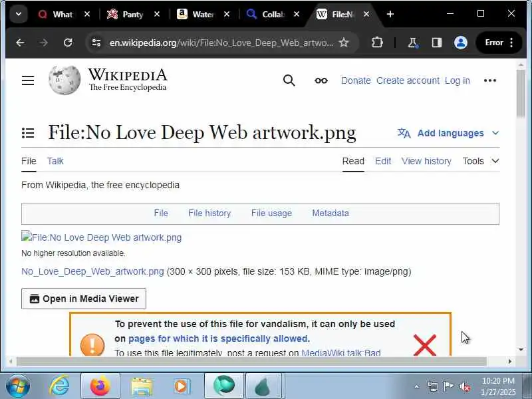Click the vertical scrollbar down arrow
The image size is (532, 399).
pos(521,350)
